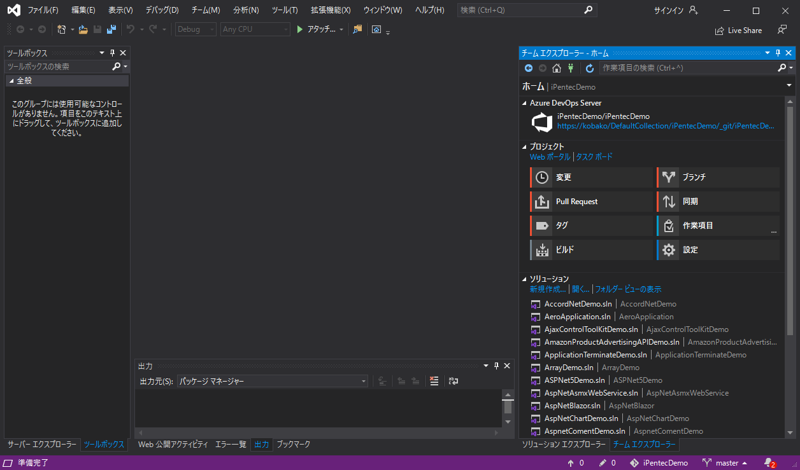Open the チーム(M) menu
800x470 pixels.
[x=206, y=10]
